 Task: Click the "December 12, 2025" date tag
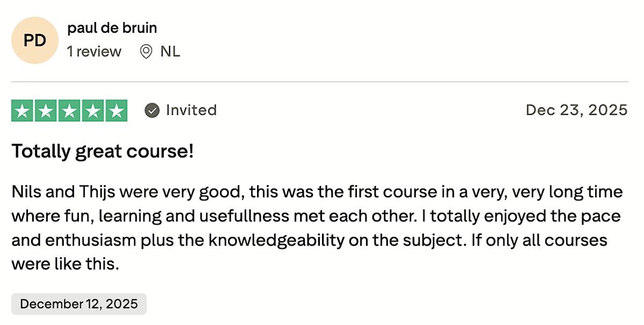coord(78,304)
